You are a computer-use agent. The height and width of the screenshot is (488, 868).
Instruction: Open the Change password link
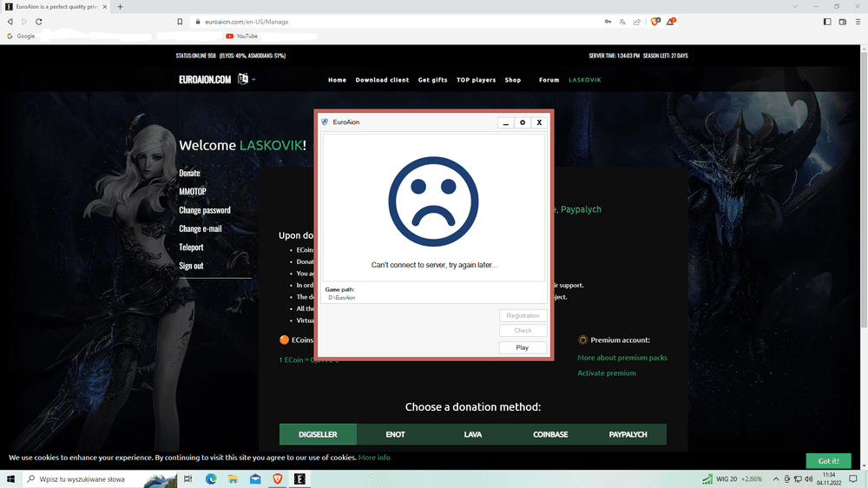(205, 210)
